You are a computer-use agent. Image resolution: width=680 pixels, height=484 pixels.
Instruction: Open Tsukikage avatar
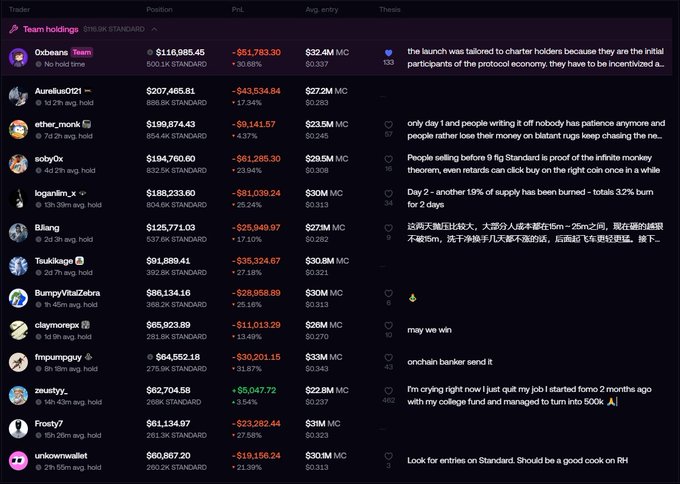click(x=18, y=266)
